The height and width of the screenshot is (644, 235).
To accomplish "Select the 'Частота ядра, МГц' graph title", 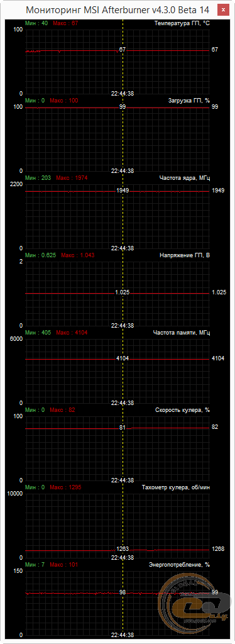I will tap(184, 178).
